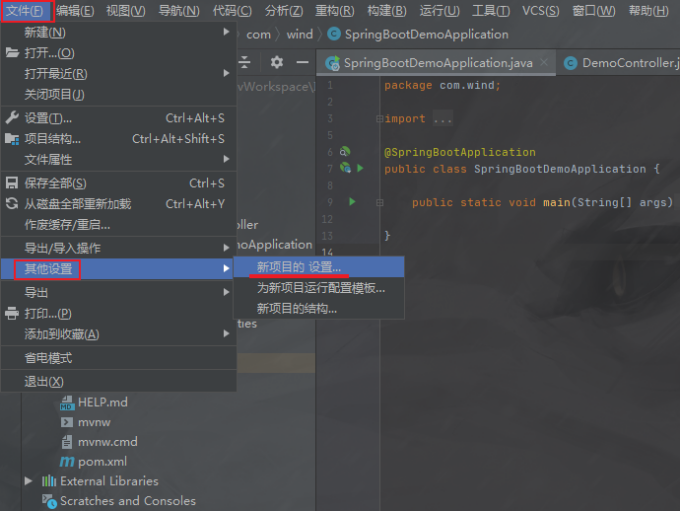Select 从磁盘全部重新加载 entry
Screen dimensions: 681x511
(x=119, y=204)
